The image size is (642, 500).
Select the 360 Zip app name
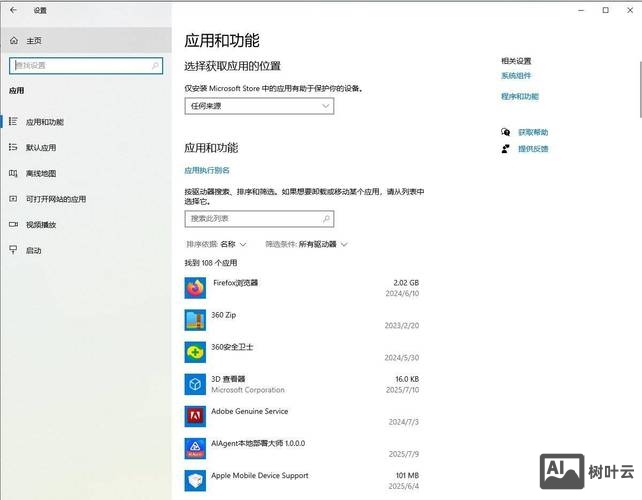(224, 315)
